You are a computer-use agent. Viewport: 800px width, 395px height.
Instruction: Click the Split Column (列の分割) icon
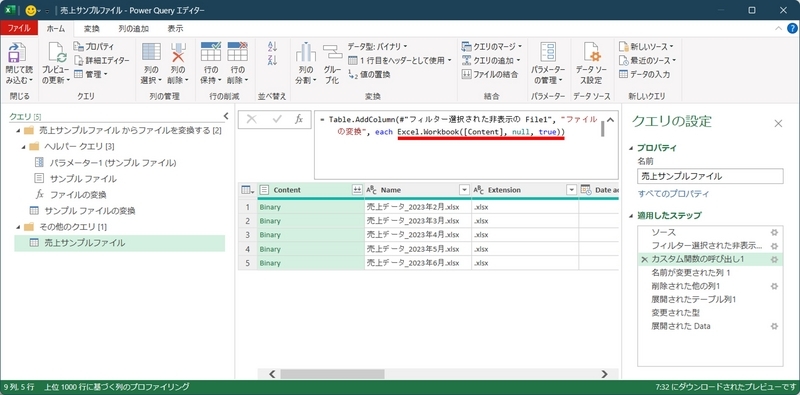point(306,53)
